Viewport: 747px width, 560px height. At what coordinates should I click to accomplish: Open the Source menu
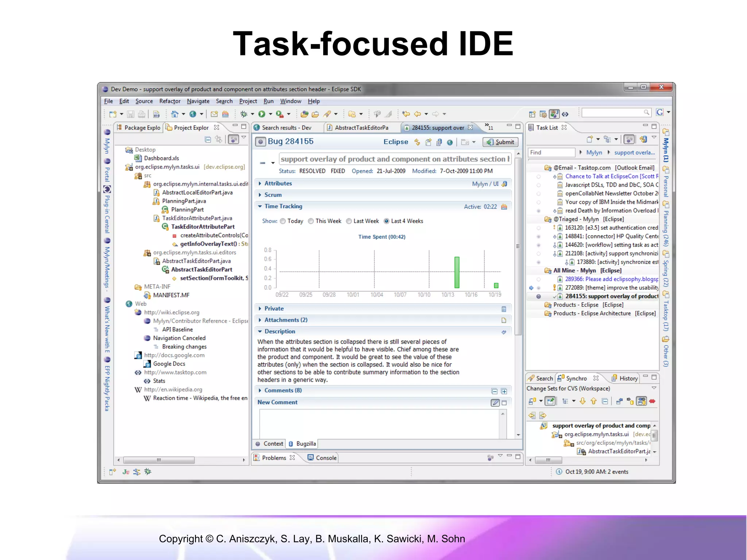click(x=144, y=101)
